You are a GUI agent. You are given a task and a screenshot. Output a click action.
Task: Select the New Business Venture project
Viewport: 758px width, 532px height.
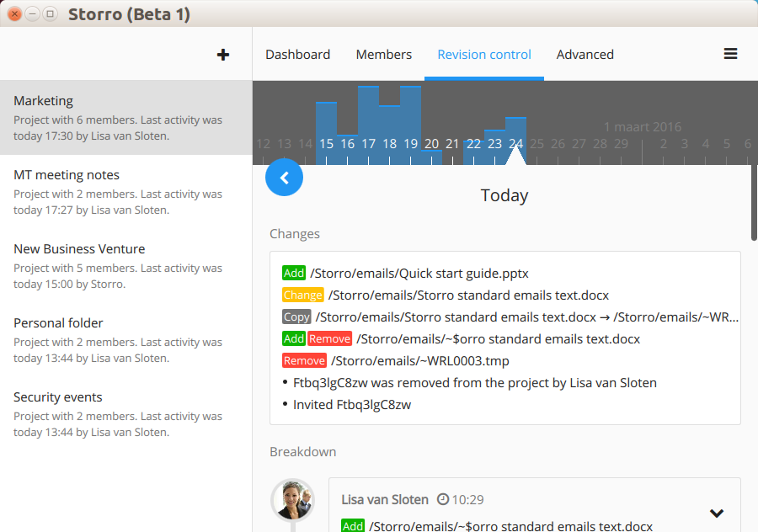(x=126, y=266)
